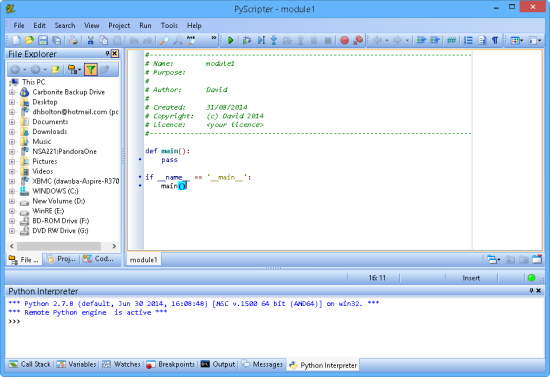Save the current module with disk icon
The height and width of the screenshot is (377, 550).
coord(43,41)
